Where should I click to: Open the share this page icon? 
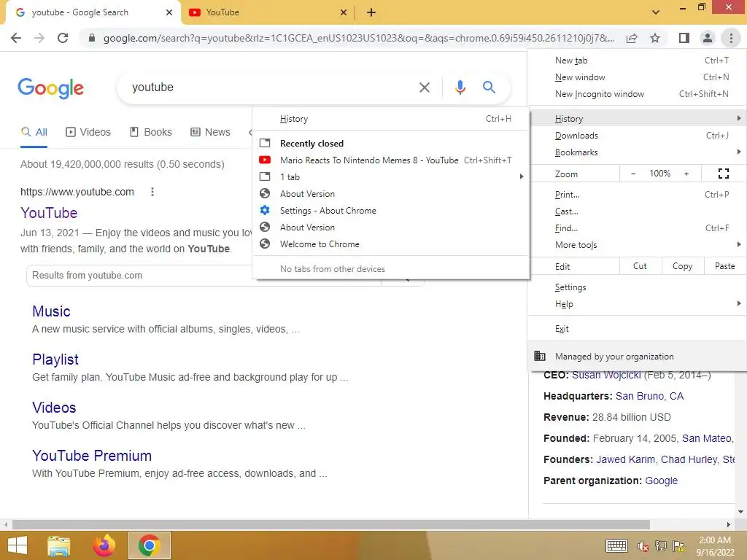click(x=632, y=38)
